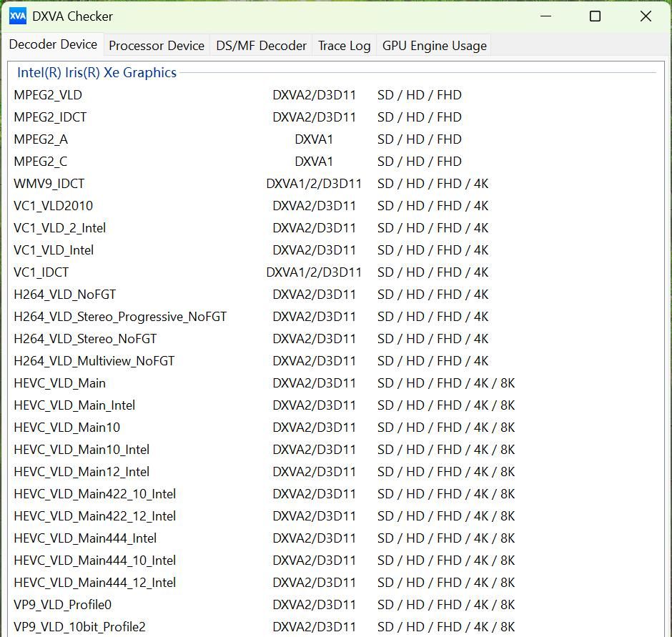Maximize the DXVA Checker window

595,16
